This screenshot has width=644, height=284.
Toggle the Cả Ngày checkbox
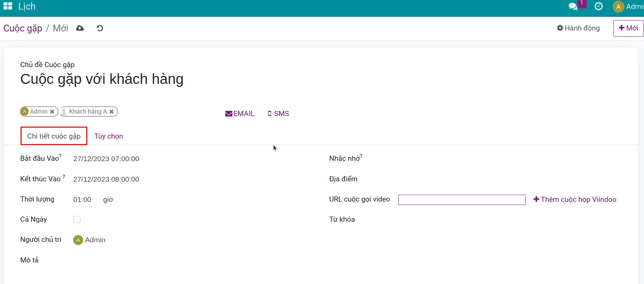pos(77,220)
